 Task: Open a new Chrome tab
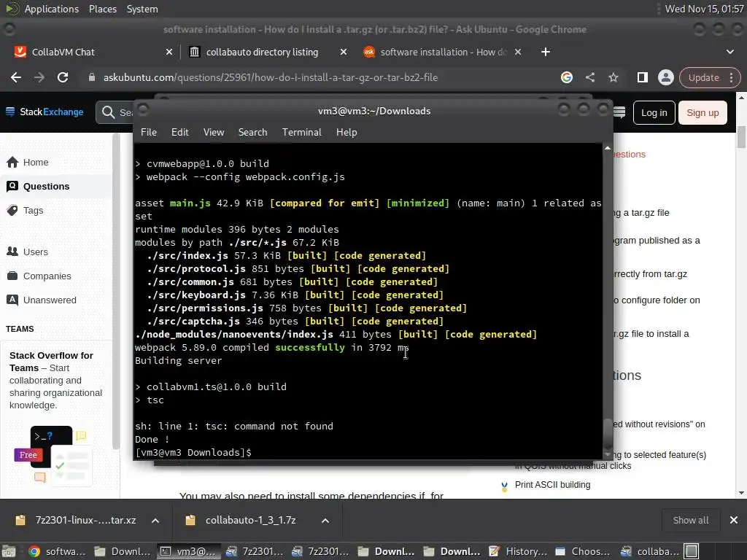point(546,52)
